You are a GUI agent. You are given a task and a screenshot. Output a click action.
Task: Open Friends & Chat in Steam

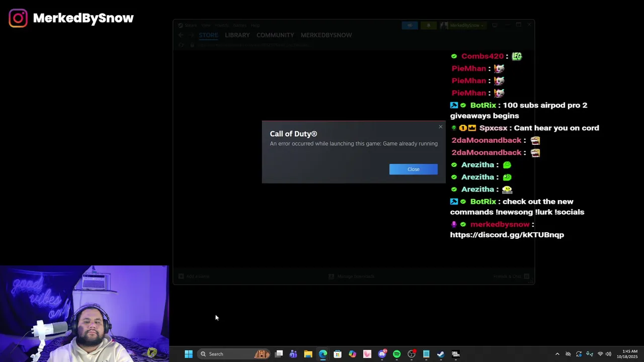tap(511, 277)
